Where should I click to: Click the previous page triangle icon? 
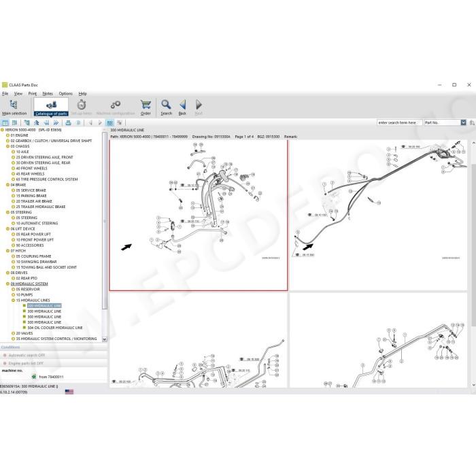point(90,123)
